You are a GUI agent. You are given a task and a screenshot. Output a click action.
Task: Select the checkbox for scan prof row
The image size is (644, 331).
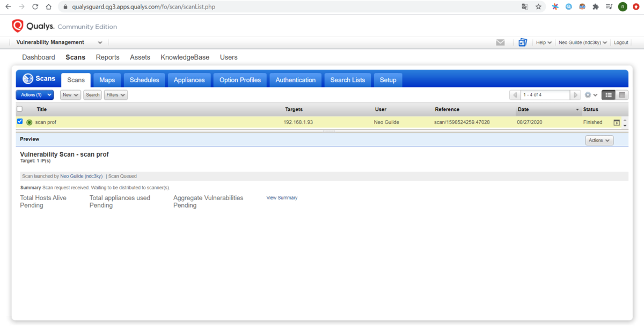[x=20, y=122]
